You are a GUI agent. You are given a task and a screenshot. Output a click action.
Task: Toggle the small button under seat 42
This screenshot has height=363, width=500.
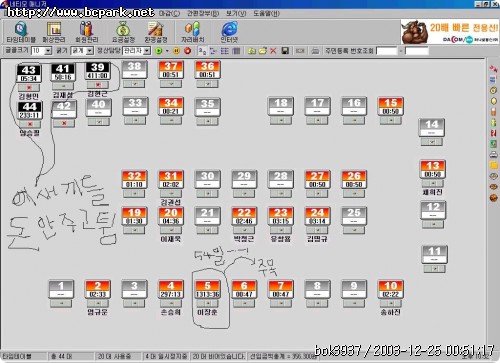tap(64, 123)
